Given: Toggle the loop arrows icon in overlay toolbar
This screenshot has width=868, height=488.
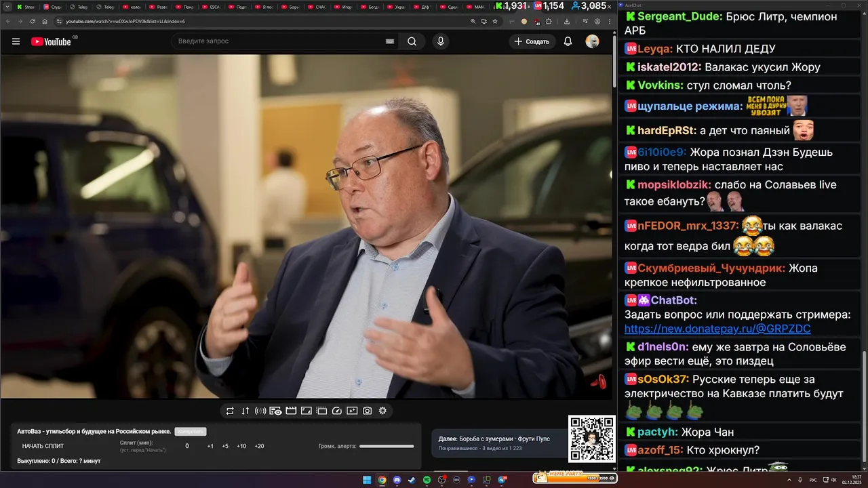Looking at the screenshot, I should pyautogui.click(x=230, y=411).
